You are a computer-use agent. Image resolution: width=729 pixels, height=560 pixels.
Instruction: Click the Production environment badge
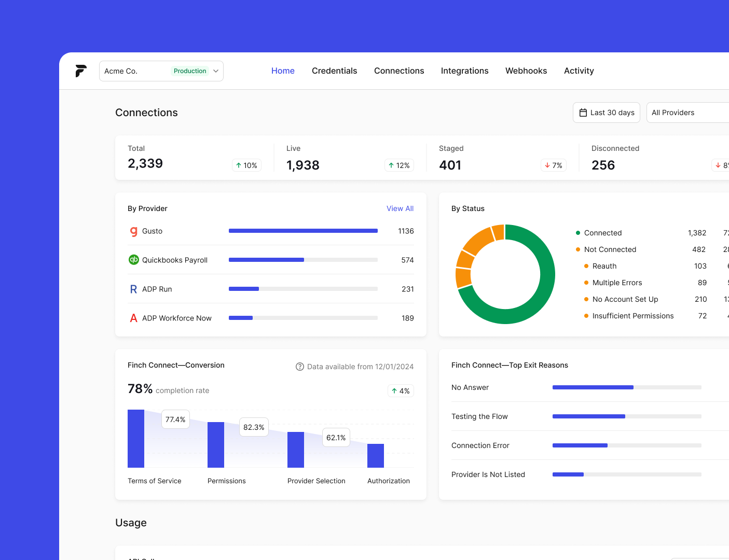coord(190,71)
